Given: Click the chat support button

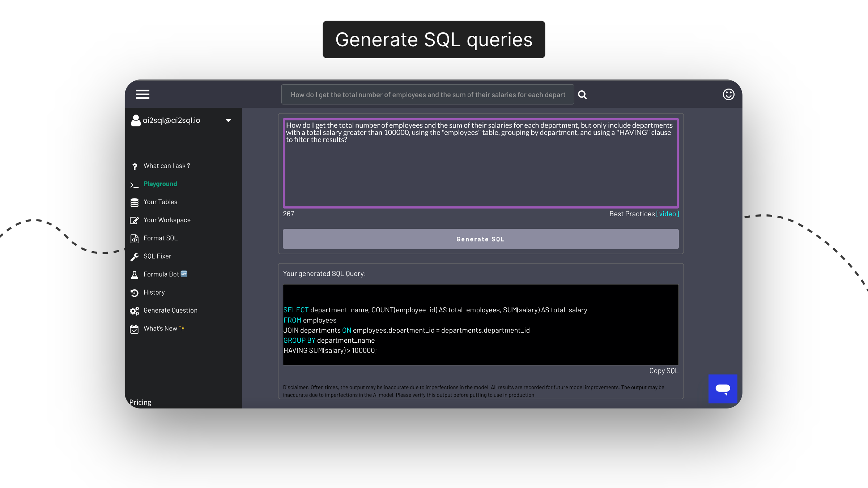Looking at the screenshot, I should pos(723,389).
